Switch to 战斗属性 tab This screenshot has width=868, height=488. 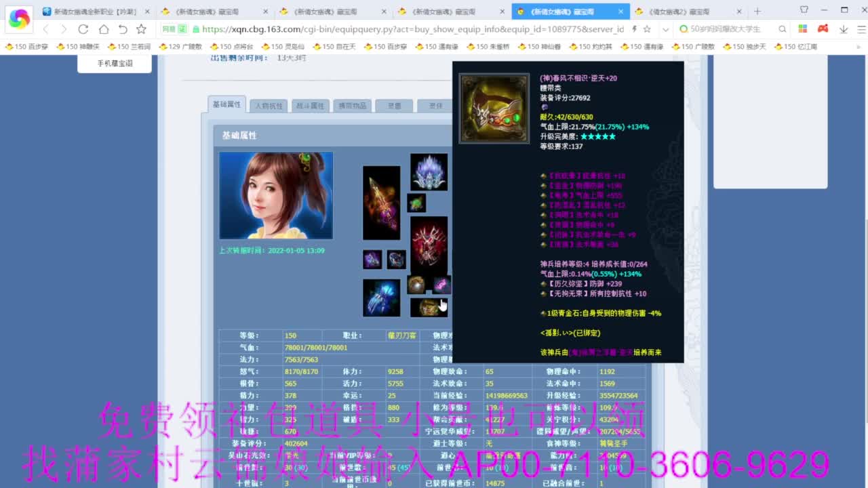point(311,106)
